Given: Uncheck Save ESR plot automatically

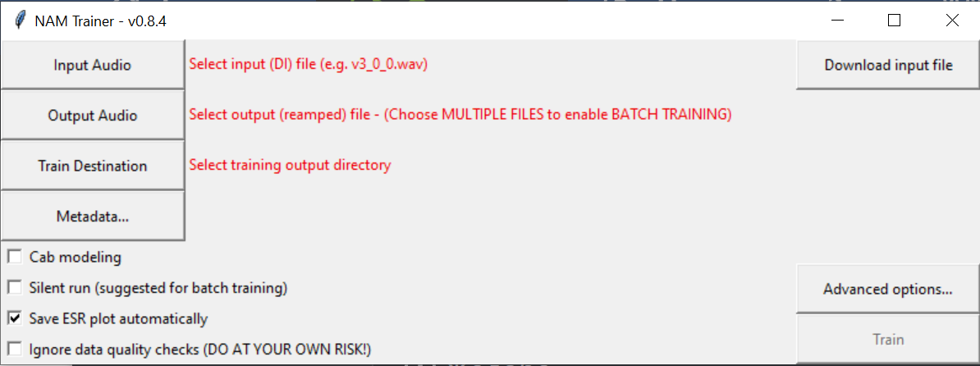Looking at the screenshot, I should pos(15,318).
